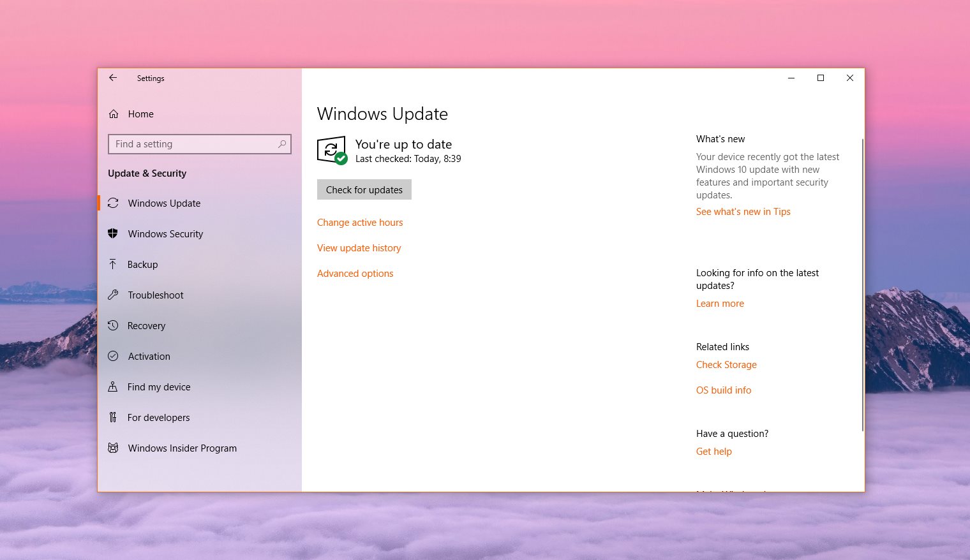Click the "Related links" heading

click(723, 347)
